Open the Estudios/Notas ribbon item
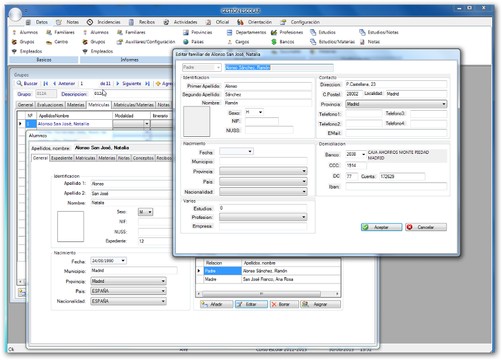The image size is (502, 360). (379, 32)
